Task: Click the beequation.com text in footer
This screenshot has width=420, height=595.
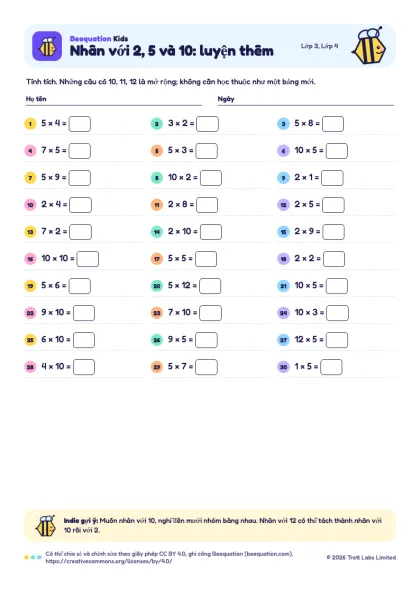Action: click(x=268, y=554)
